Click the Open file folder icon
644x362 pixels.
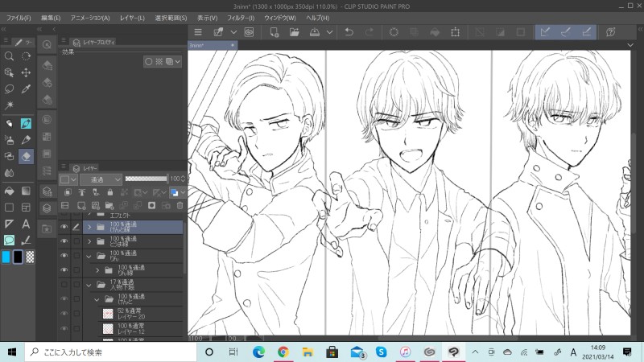pyautogui.click(x=295, y=32)
